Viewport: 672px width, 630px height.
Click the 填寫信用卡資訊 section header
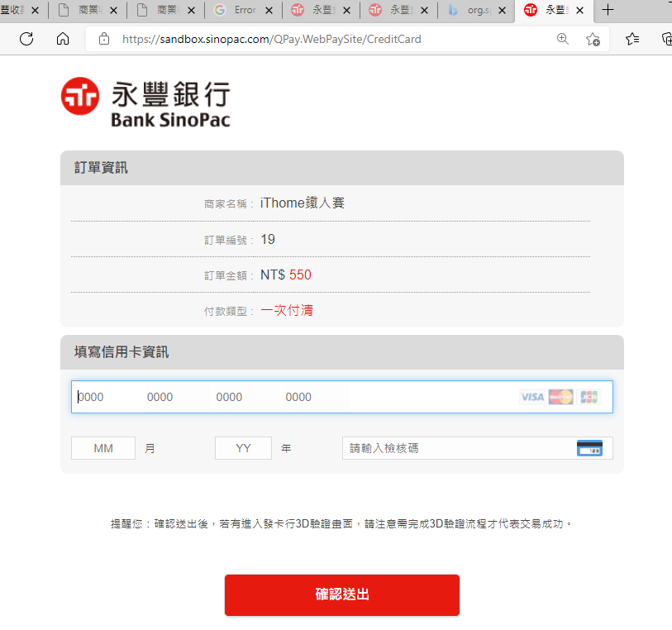pyautogui.click(x=342, y=352)
